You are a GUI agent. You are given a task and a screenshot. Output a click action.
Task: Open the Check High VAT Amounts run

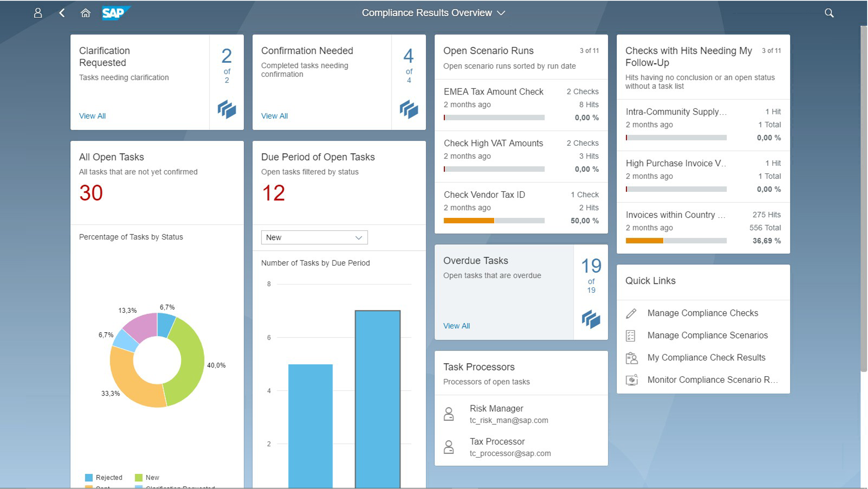tap(521, 157)
